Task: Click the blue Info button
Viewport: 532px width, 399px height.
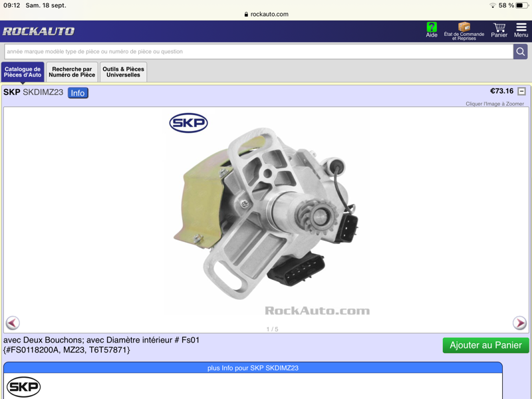Action: [x=78, y=93]
